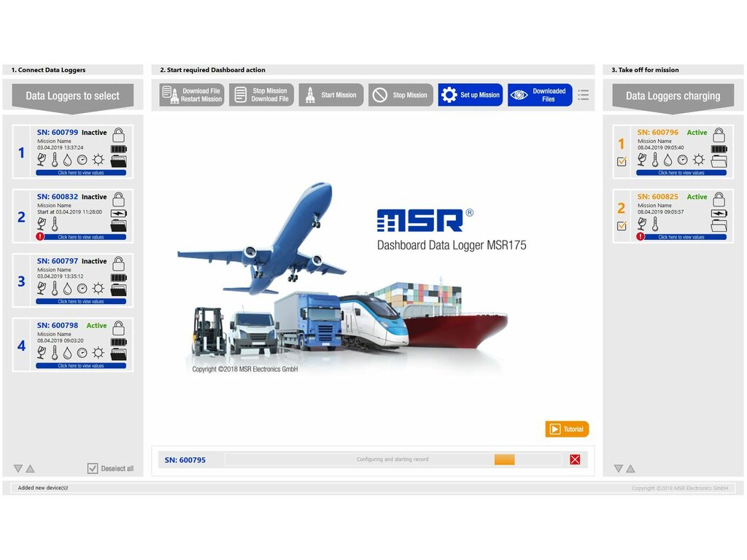Viewport: 747px width, 560px height.
Task: Click the Data Loggers charging header
Action: [673, 98]
